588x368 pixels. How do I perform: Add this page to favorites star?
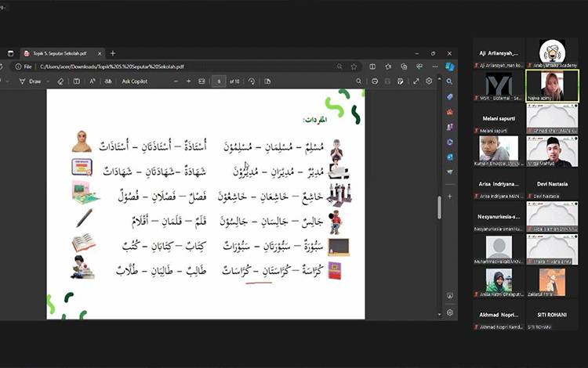tap(354, 67)
